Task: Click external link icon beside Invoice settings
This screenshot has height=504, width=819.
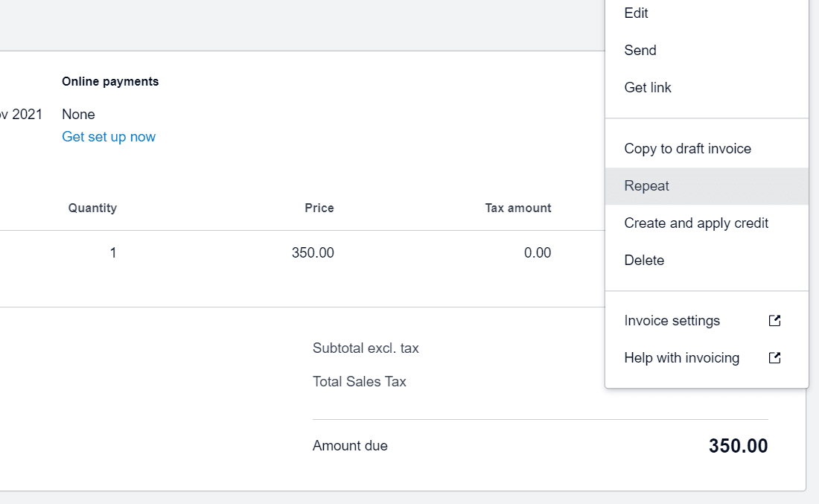Action: point(774,321)
